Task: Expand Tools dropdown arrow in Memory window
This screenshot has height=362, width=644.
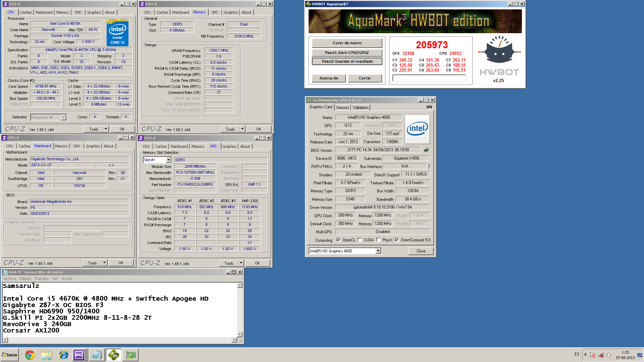Action: point(242,129)
